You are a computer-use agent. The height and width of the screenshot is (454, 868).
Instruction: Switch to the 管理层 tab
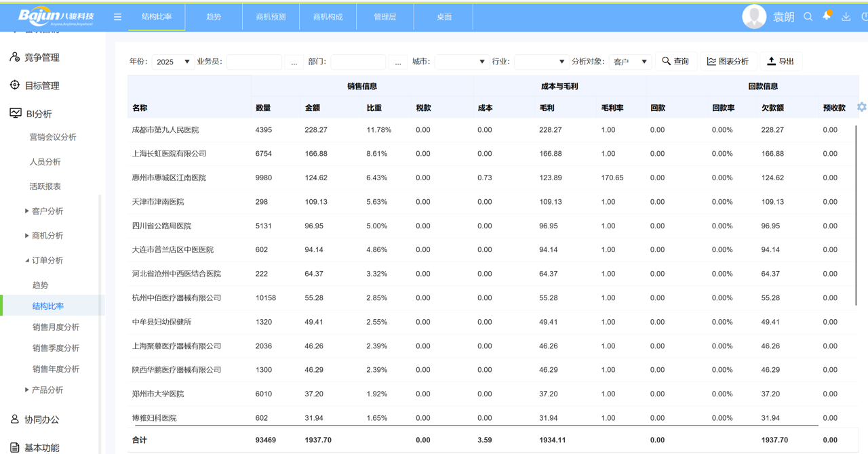(384, 17)
